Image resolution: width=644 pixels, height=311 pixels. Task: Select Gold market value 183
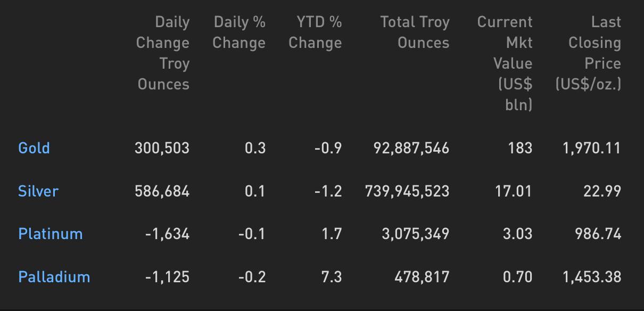pyautogui.click(x=520, y=148)
